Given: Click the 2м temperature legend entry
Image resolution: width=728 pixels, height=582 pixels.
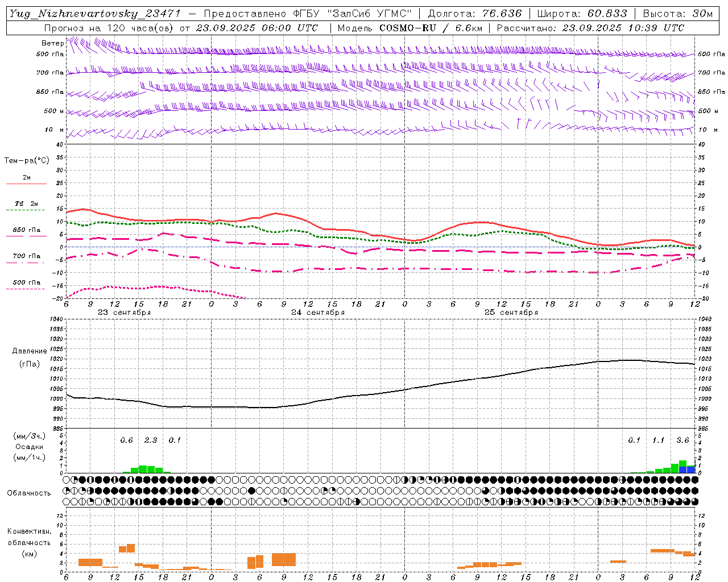Looking at the screenshot, I should point(27,177).
